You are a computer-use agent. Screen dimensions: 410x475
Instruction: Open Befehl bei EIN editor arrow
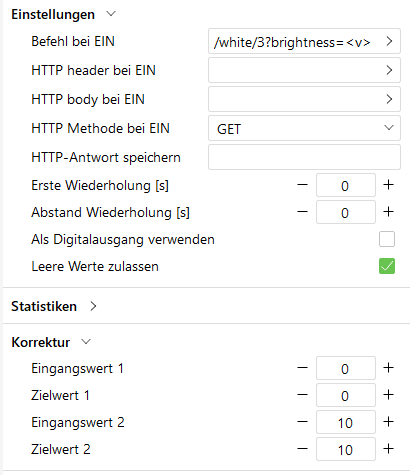(x=389, y=41)
